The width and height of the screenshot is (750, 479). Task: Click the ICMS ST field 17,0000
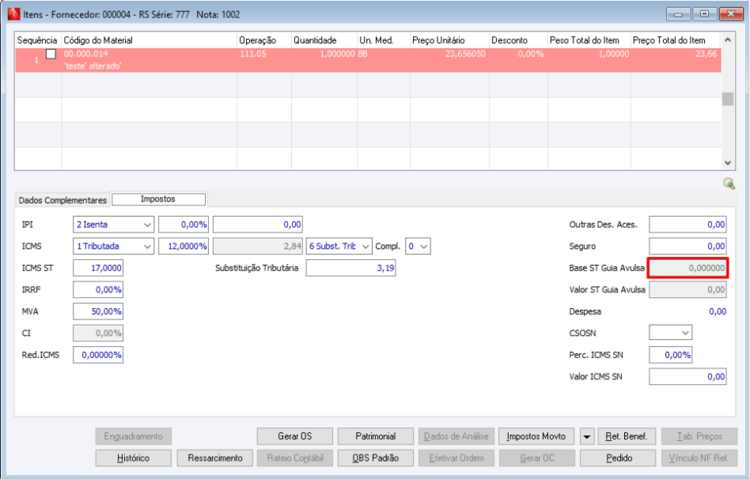click(98, 268)
